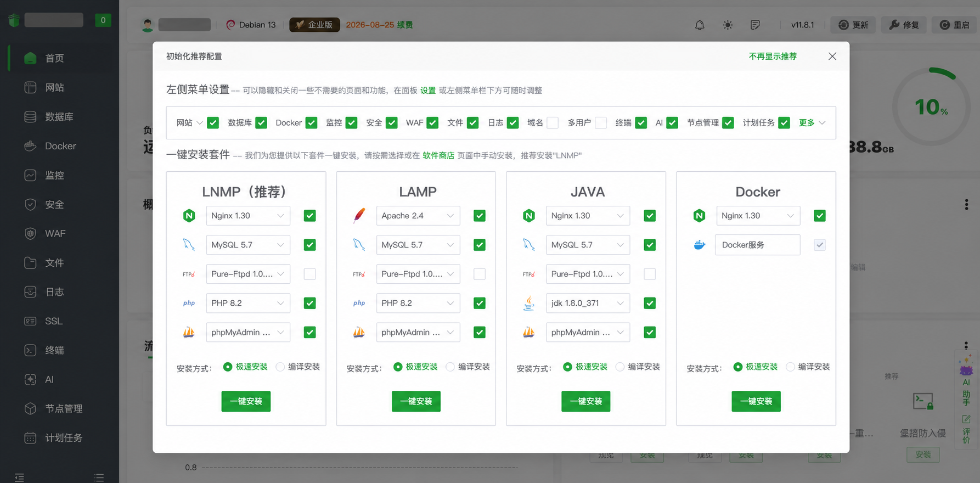Open the 日志 logs sidebar icon
The width and height of the screenshot is (980, 483).
pos(30,291)
